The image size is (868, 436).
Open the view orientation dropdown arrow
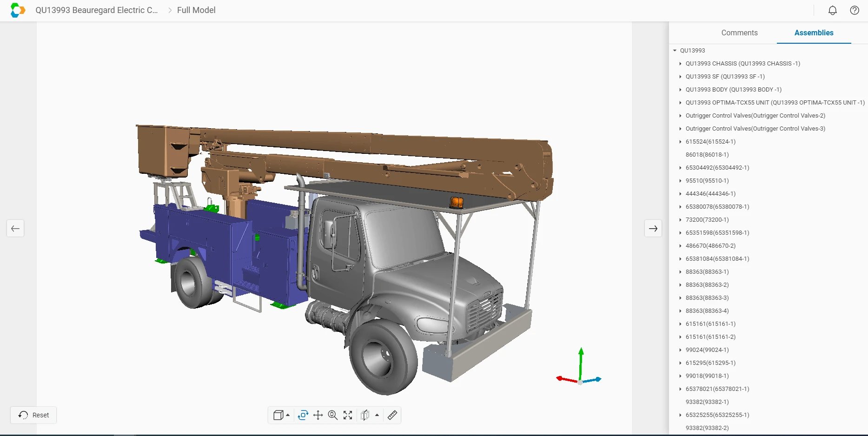tap(287, 415)
